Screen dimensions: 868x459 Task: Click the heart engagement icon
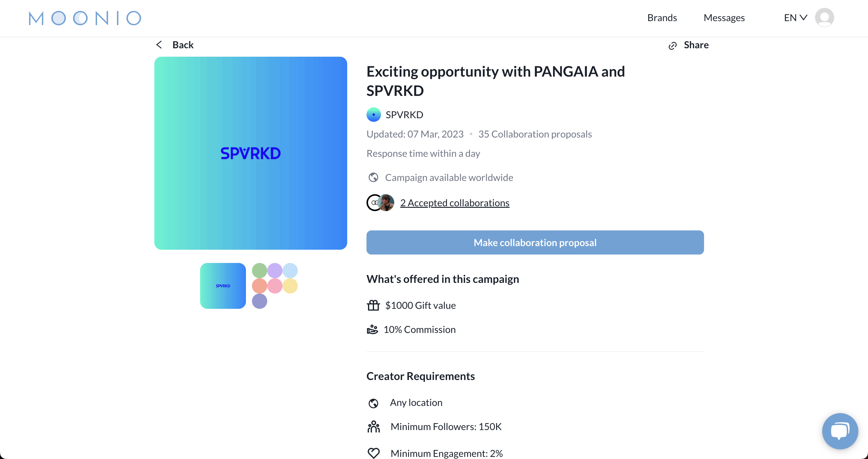[373, 453]
